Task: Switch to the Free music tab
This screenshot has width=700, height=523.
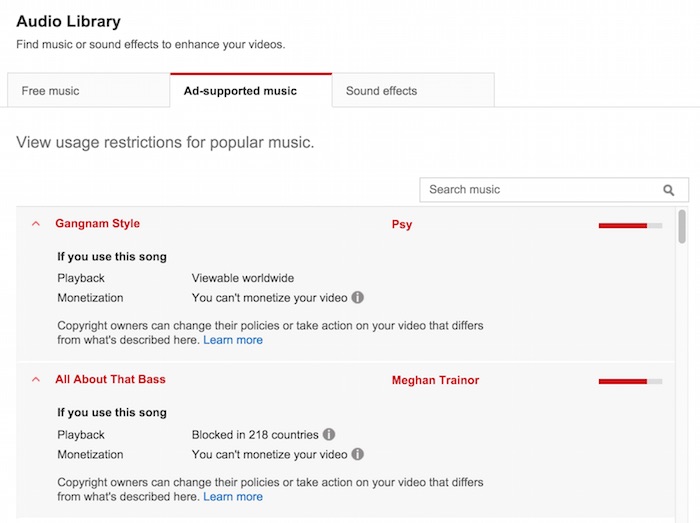Action: pos(50,91)
